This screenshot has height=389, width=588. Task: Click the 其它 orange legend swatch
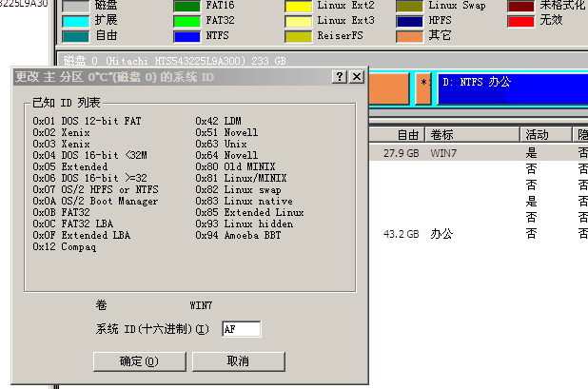(410, 36)
